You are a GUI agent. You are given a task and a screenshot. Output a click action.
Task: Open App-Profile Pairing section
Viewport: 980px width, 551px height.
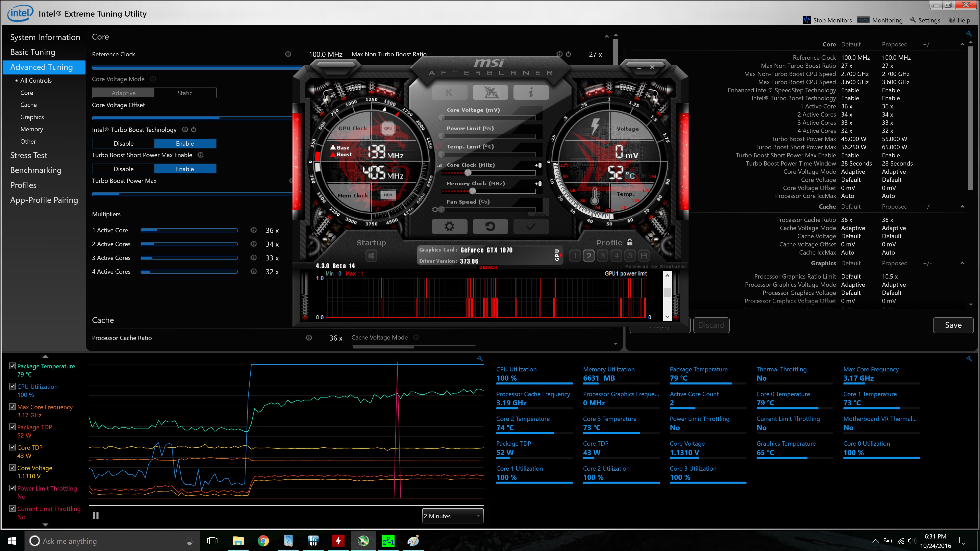click(44, 200)
